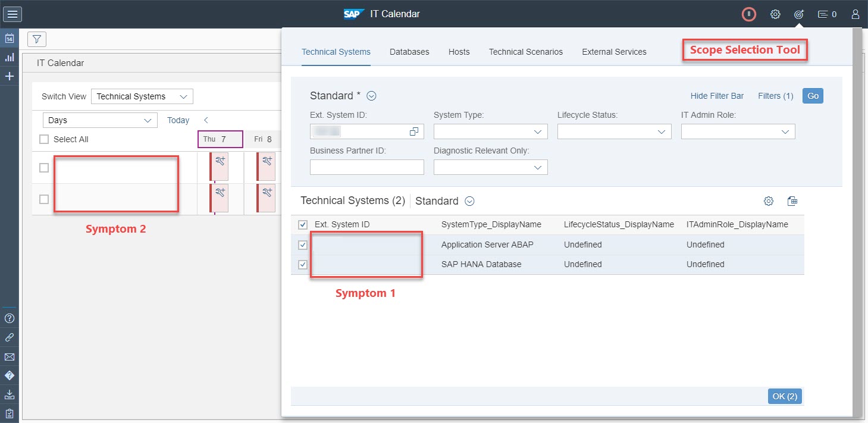Click the table export icon beside the gear
868x423 pixels.
(792, 201)
